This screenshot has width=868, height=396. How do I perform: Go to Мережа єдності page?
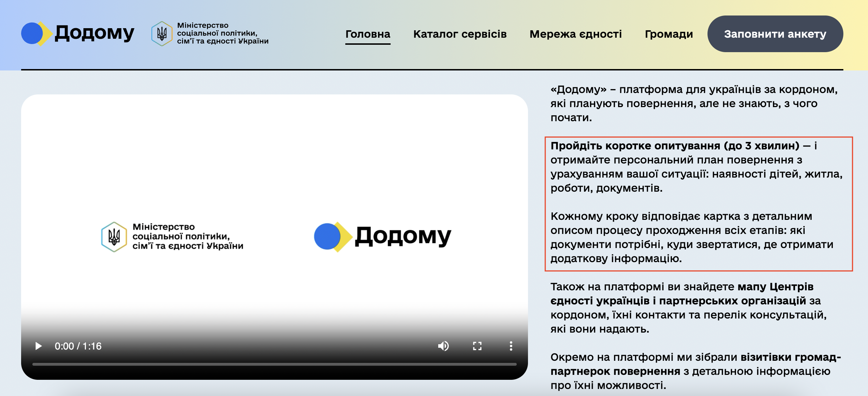tap(575, 34)
